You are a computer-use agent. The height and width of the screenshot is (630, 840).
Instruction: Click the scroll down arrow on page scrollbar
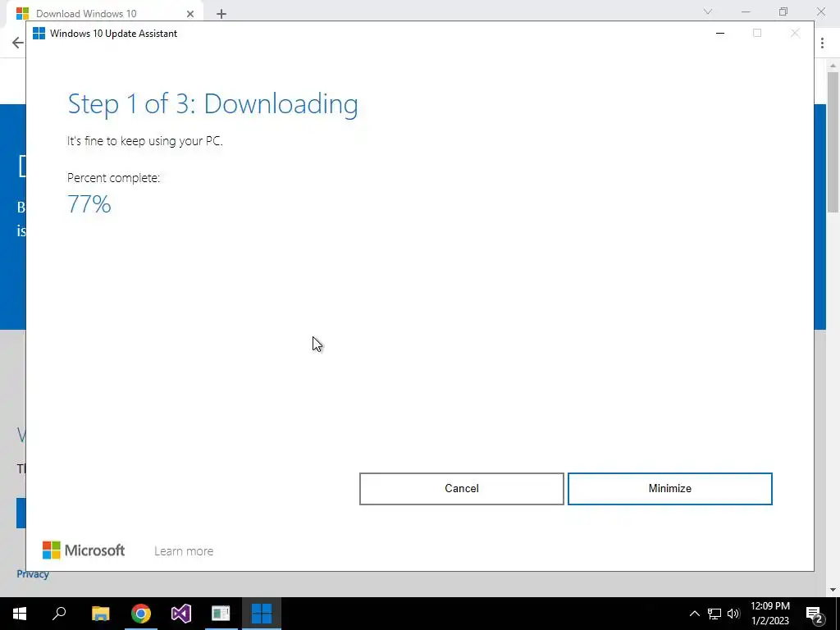pos(833,590)
